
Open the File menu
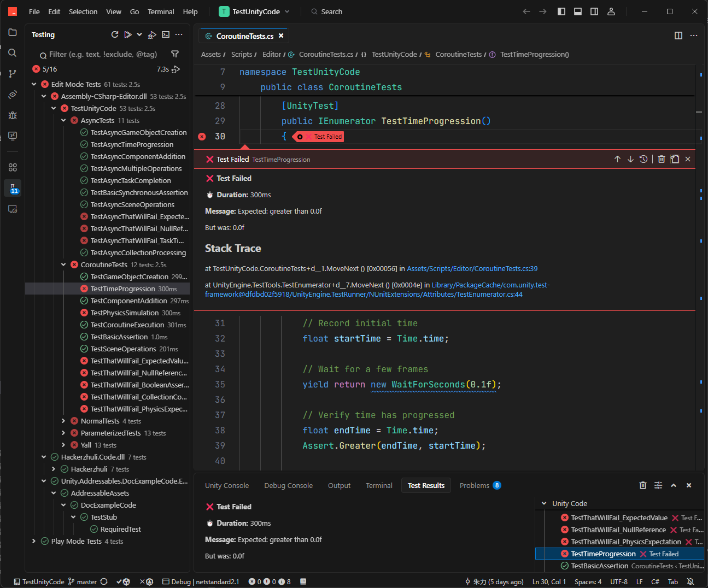tap(34, 11)
